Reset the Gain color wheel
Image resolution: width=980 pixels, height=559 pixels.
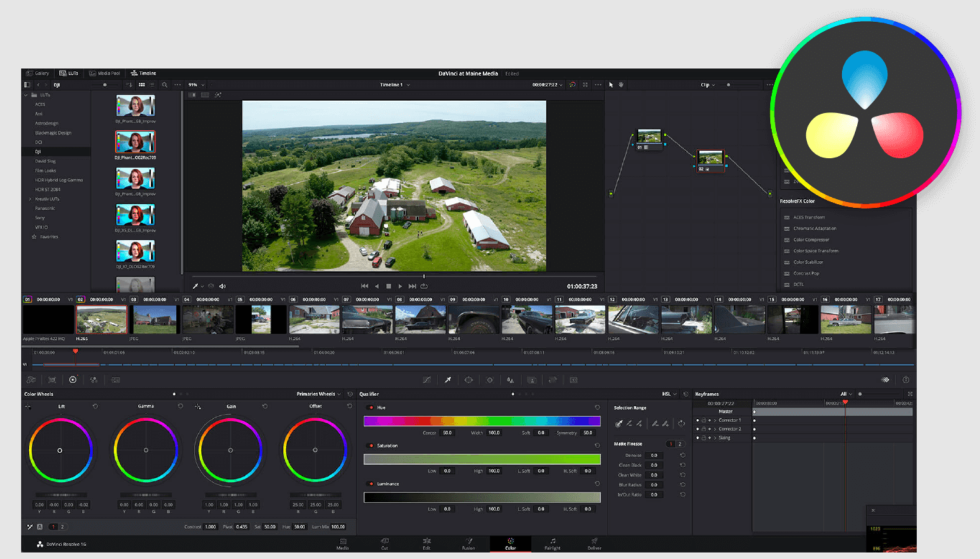[x=265, y=406]
